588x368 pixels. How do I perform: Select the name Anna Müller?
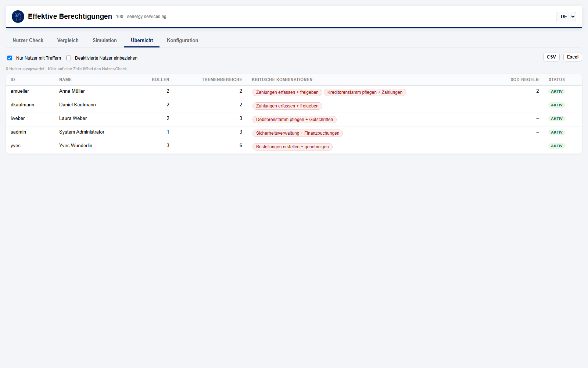click(72, 91)
